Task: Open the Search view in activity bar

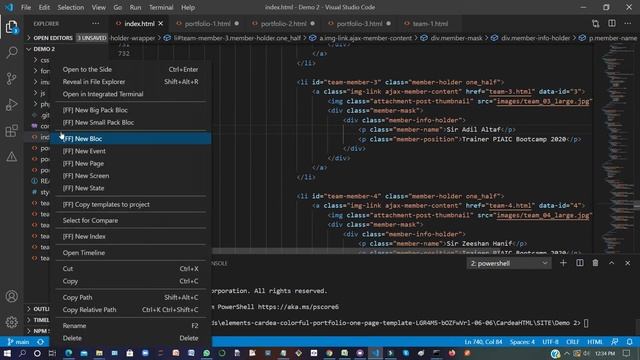Action: pyautogui.click(x=11, y=52)
